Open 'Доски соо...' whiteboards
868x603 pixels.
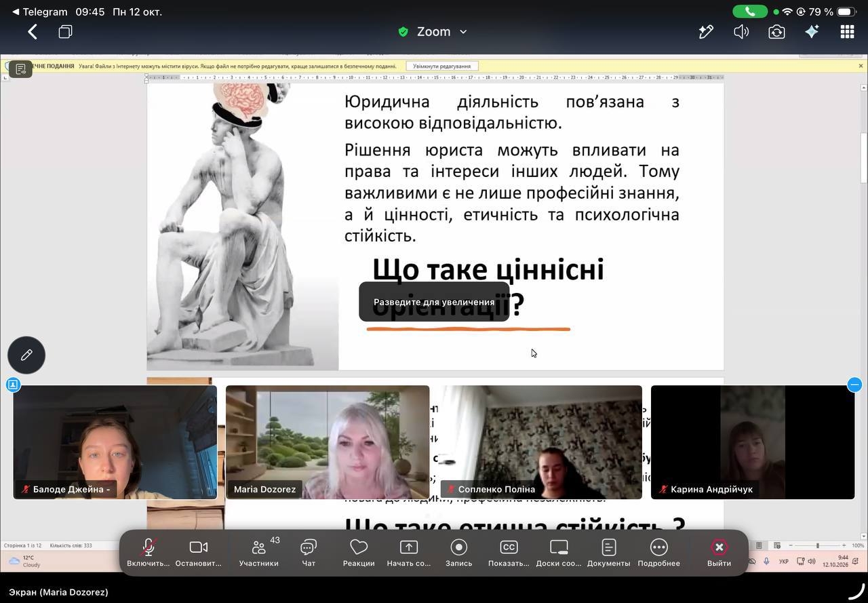click(559, 553)
